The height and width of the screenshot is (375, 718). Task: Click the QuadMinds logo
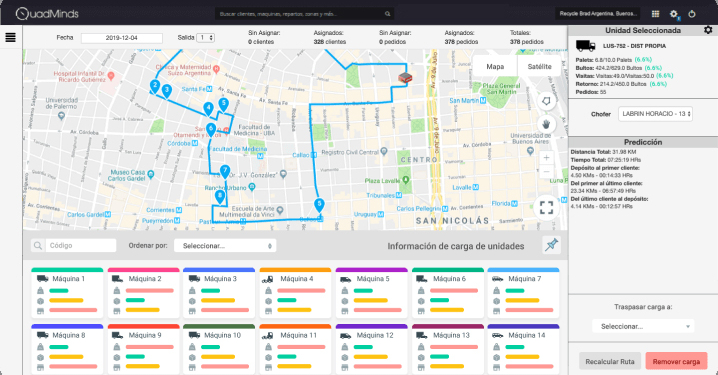47,14
